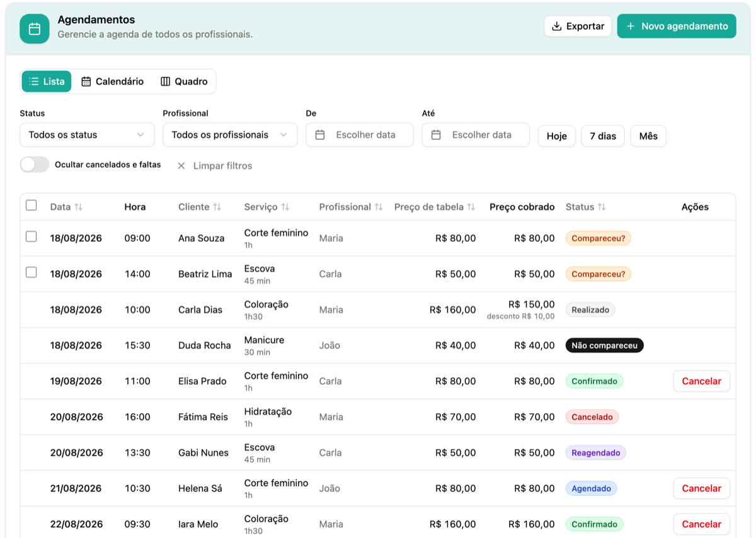The height and width of the screenshot is (538, 756).
Task: Click the Agendado status badge
Action: (x=591, y=488)
